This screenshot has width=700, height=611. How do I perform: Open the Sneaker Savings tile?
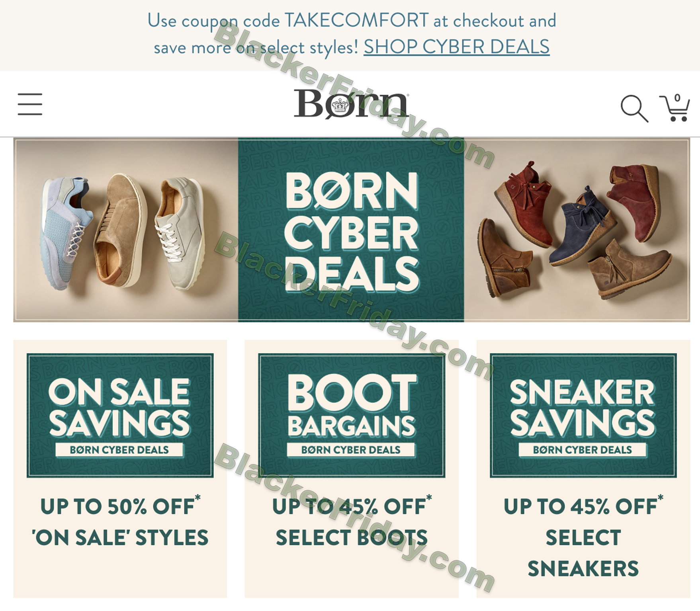tap(583, 415)
